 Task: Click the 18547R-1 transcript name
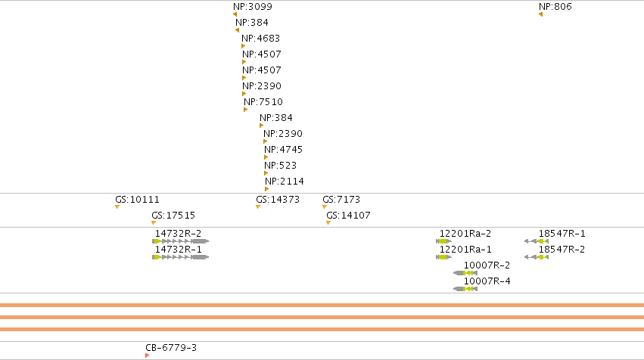[562, 234]
